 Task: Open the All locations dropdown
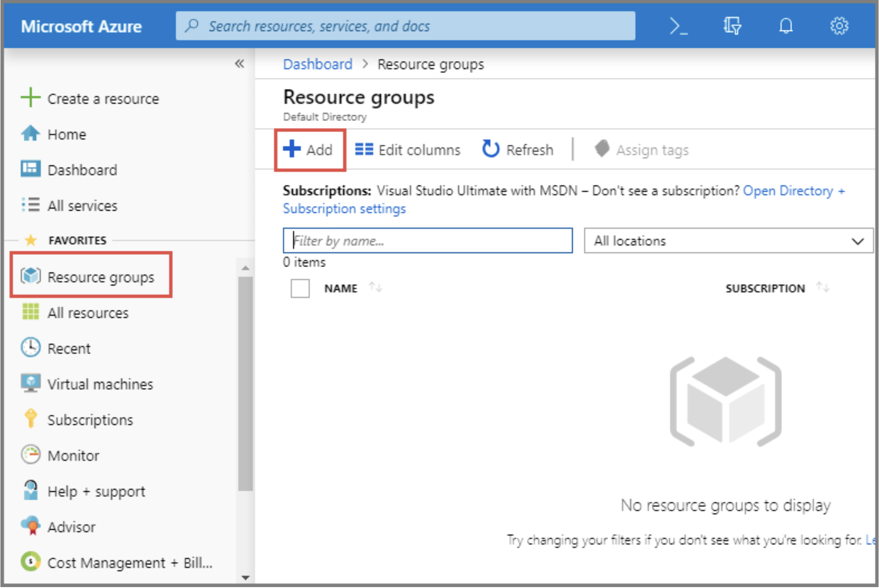pyautogui.click(x=728, y=241)
